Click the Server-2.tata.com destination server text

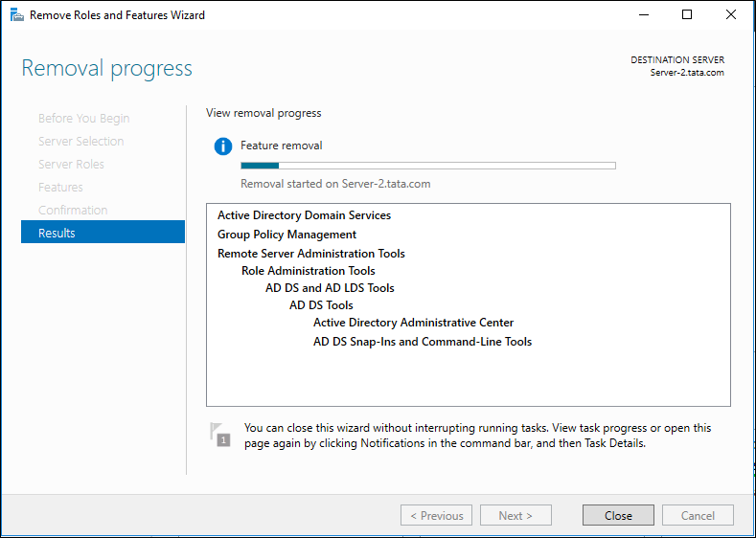coord(687,73)
